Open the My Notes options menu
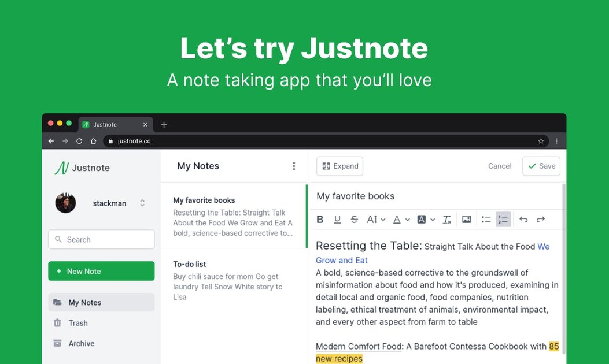 tap(294, 166)
